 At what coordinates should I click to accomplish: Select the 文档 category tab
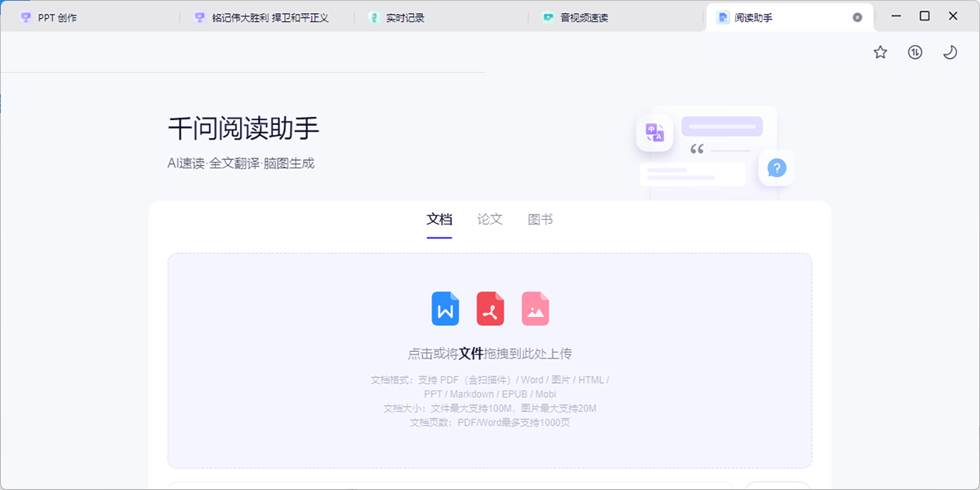tap(439, 220)
